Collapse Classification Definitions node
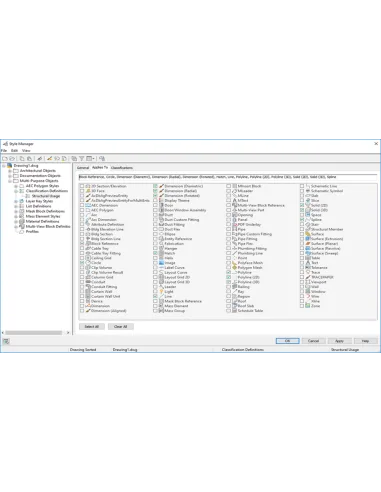The width and height of the screenshot is (381, 492). [16, 191]
